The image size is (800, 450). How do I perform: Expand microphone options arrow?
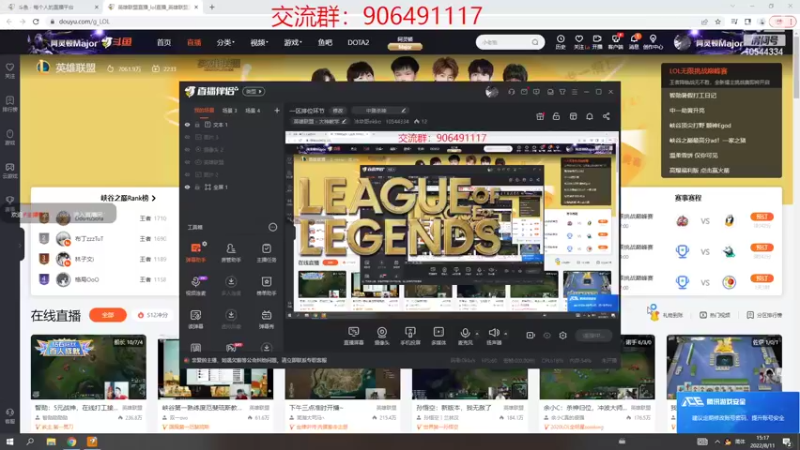477,334
